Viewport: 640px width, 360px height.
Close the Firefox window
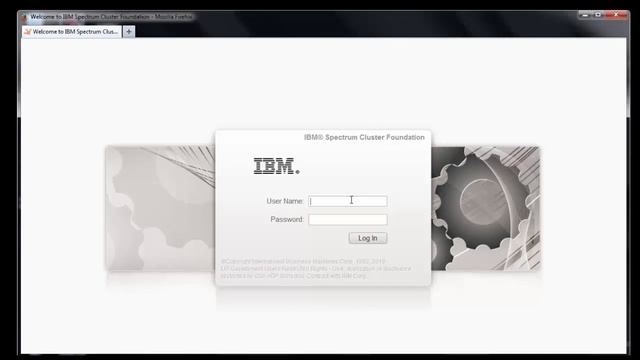pos(616,15)
